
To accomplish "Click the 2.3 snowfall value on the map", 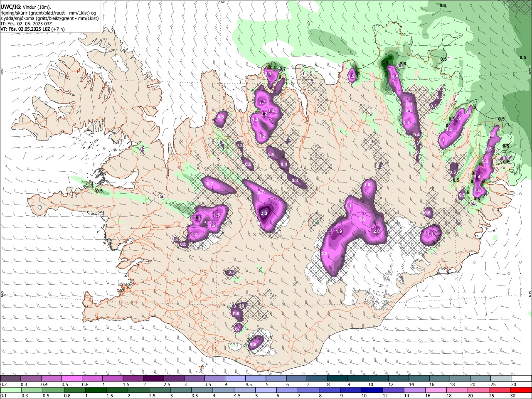I will 197,218.
